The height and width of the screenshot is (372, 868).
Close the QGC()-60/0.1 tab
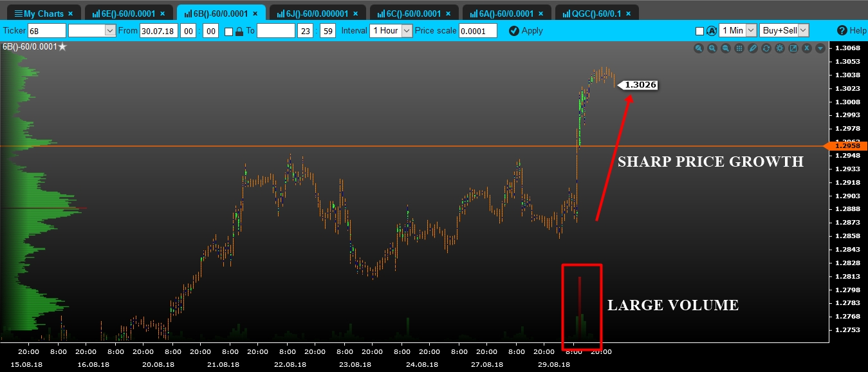(629, 14)
